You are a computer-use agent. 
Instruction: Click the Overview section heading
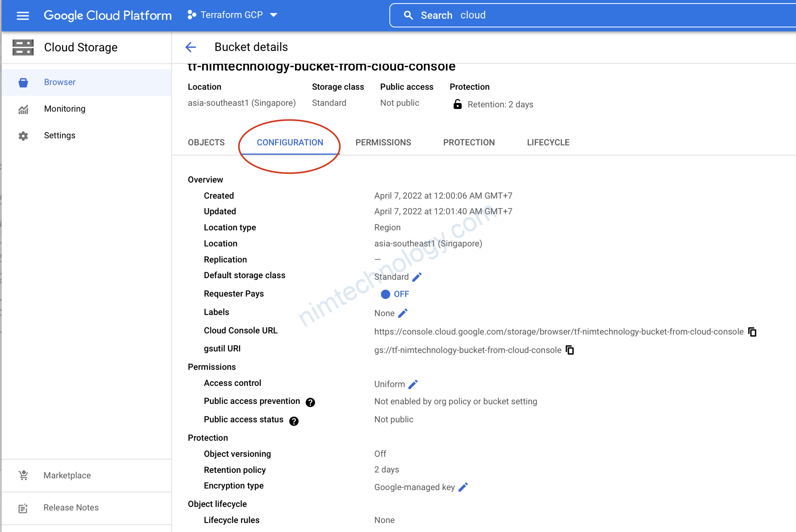205,180
